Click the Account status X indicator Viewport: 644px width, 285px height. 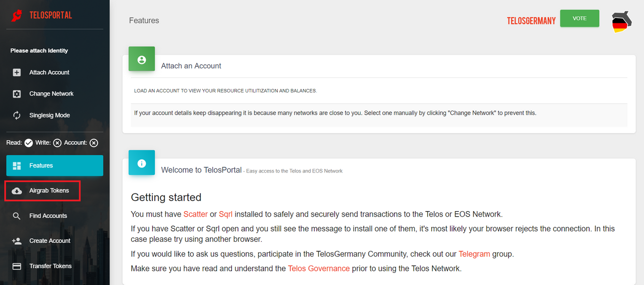pyautogui.click(x=94, y=143)
